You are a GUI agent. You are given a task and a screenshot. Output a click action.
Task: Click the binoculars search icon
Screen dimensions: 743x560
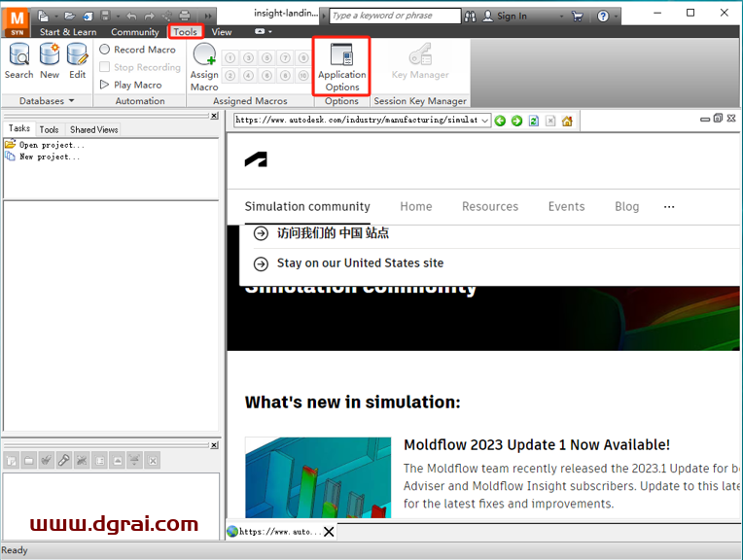(470, 17)
